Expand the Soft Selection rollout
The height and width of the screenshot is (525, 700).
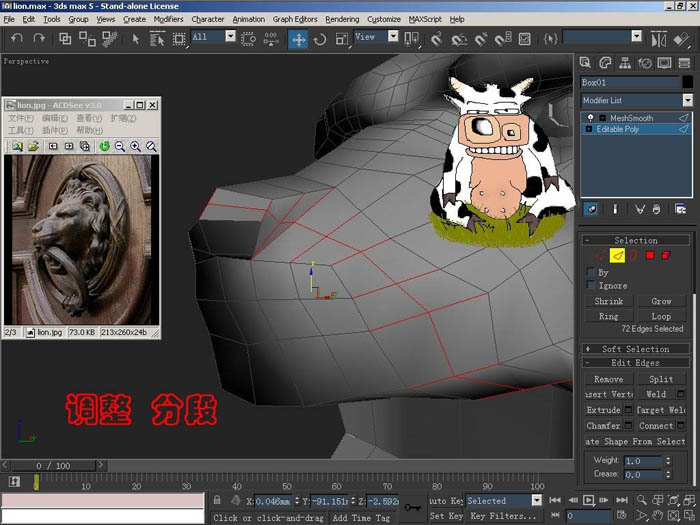point(636,349)
